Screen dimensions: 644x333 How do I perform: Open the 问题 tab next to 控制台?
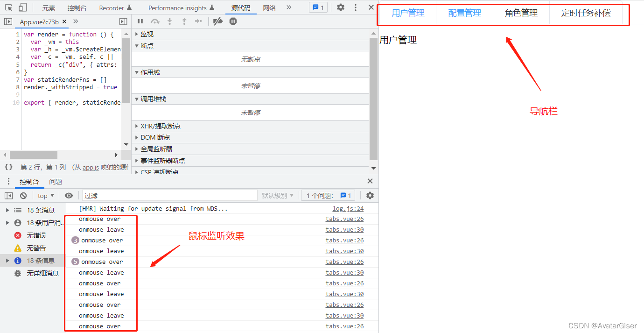[x=55, y=181]
